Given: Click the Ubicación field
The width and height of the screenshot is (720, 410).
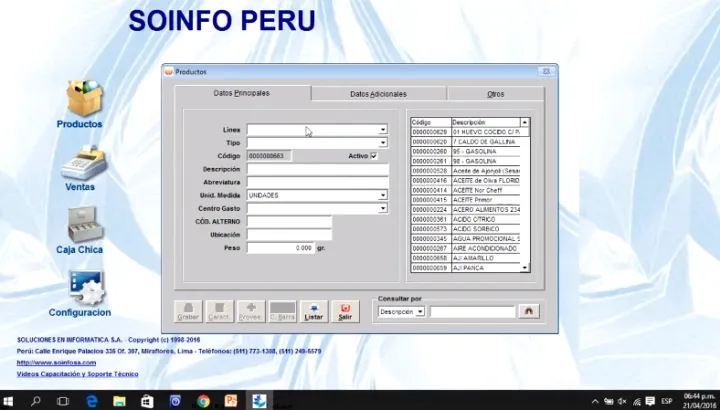Looking at the screenshot, I should tap(289, 235).
